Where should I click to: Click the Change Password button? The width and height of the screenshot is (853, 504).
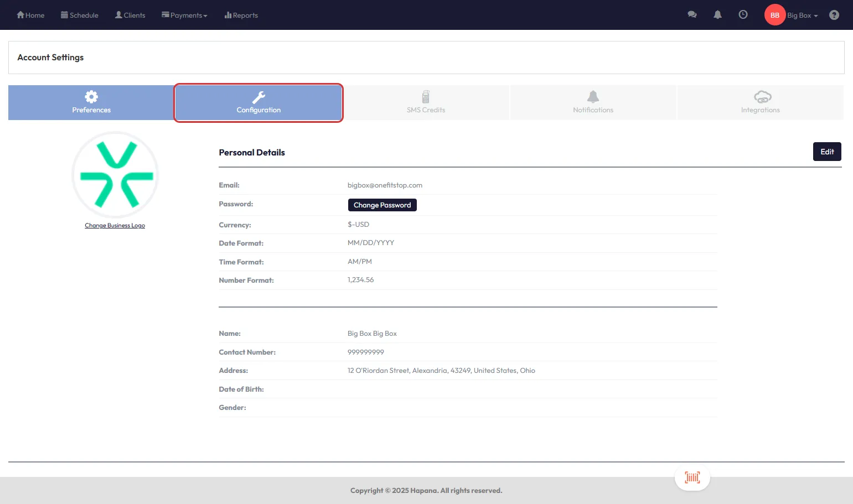tap(382, 205)
